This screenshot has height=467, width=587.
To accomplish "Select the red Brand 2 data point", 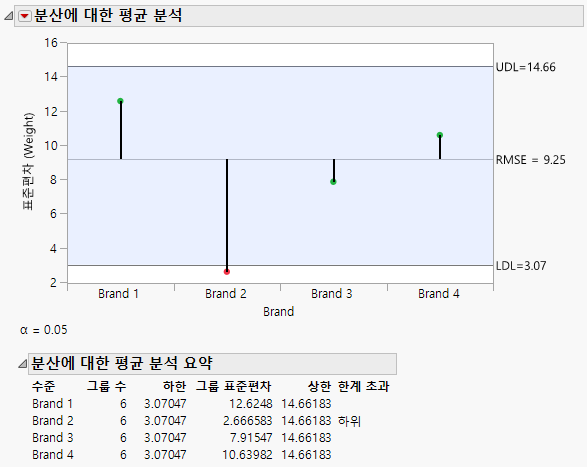I will (227, 272).
